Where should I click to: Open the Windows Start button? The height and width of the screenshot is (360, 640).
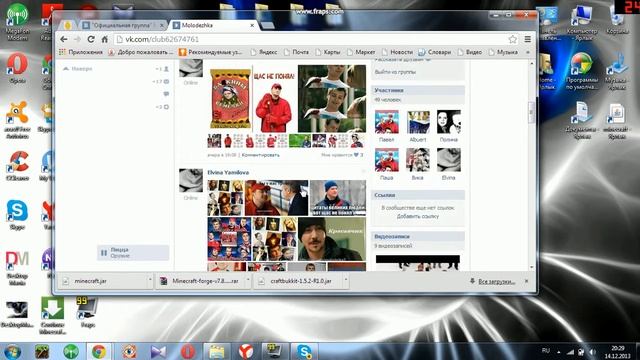[x=12, y=351]
